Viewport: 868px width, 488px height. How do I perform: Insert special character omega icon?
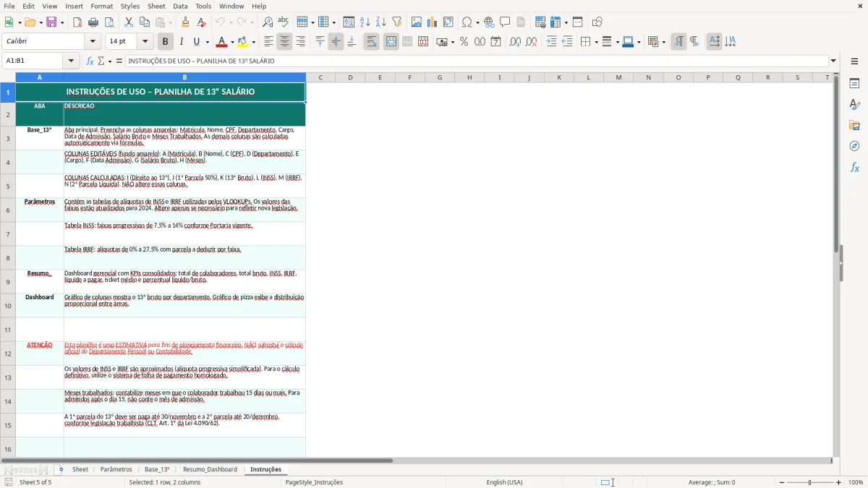[x=467, y=22]
